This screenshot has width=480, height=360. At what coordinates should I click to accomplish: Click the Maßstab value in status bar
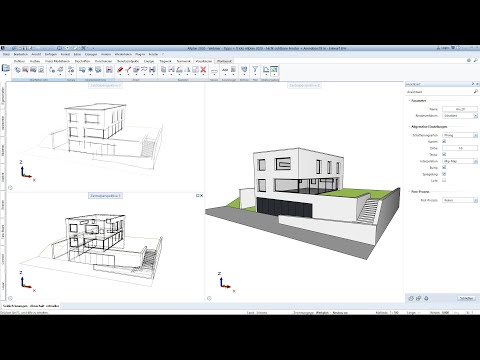pyautogui.click(x=394, y=313)
